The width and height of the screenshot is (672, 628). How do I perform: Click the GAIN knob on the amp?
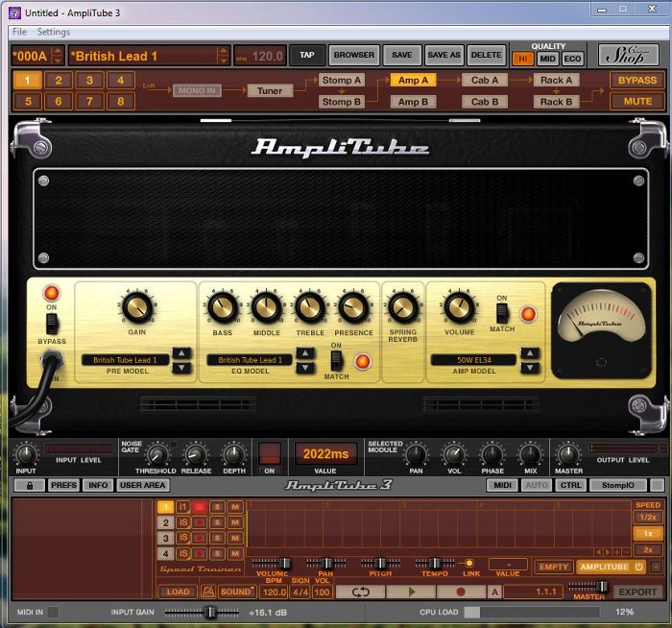137,308
